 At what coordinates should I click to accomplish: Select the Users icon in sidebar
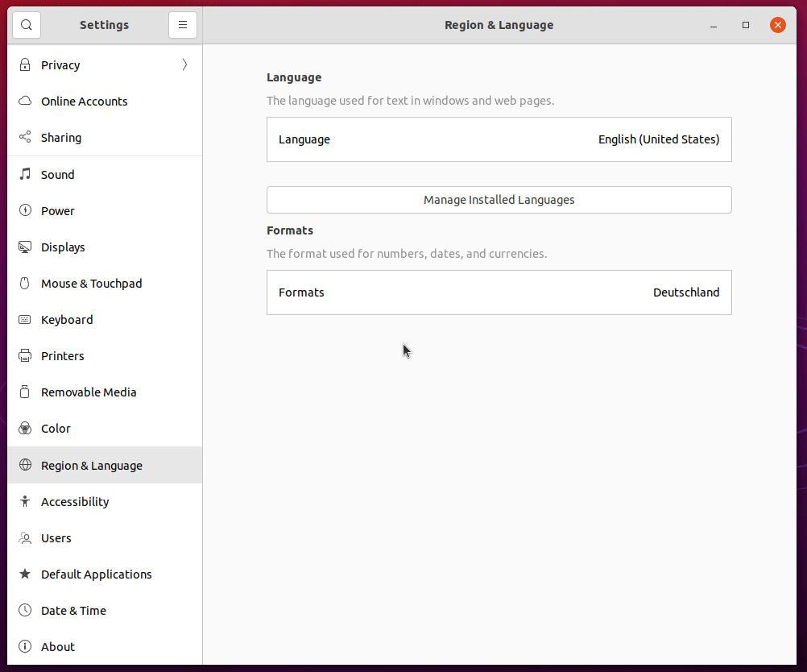25,537
